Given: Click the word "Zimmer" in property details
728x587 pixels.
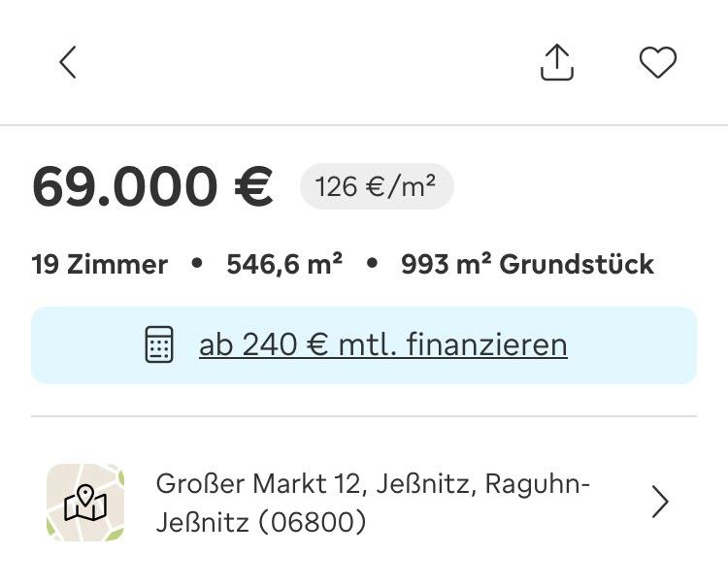Looking at the screenshot, I should pyautogui.click(x=117, y=264).
